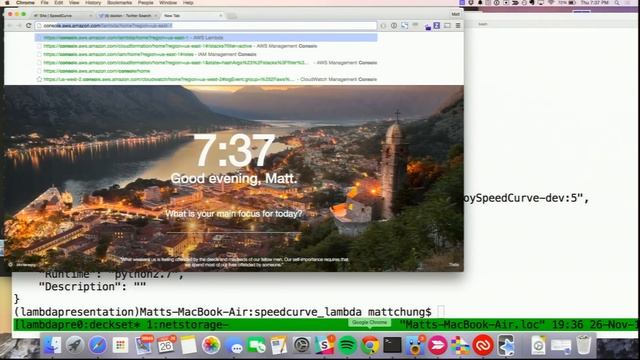
Task: Open Terminal from the Dock
Action: (392, 345)
